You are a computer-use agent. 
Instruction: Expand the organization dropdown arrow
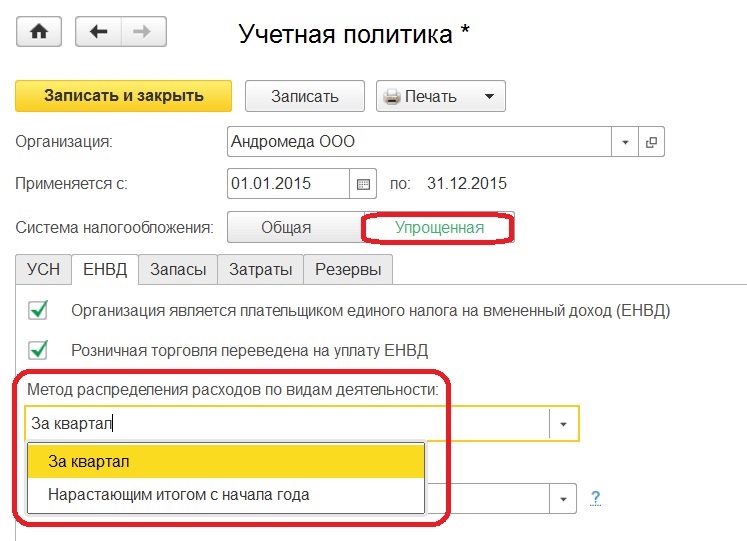625,141
